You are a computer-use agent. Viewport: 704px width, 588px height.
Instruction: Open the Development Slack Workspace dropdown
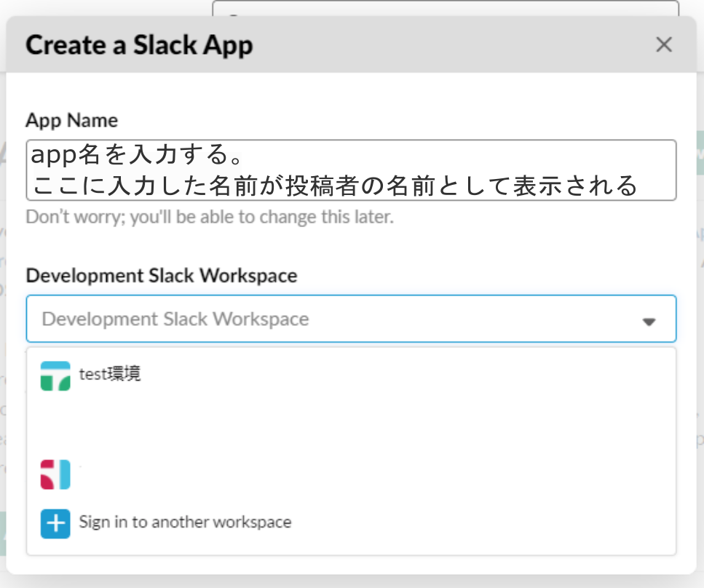tap(351, 319)
